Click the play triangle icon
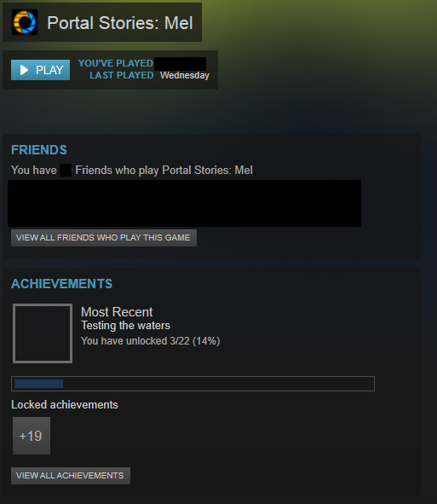Screen dimensions: 437x504 pyautogui.click(x=24, y=70)
